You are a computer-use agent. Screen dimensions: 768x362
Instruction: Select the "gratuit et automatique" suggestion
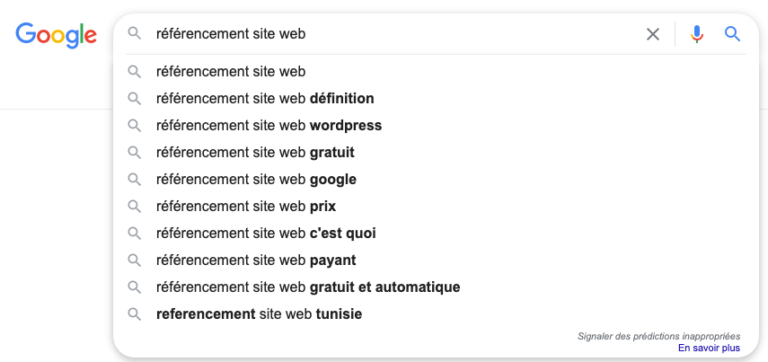pos(436,287)
